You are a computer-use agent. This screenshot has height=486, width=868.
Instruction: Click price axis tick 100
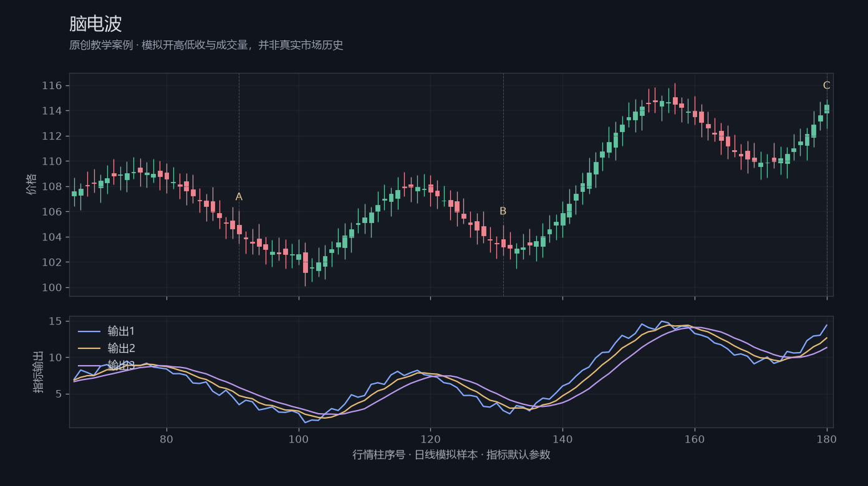pos(52,287)
